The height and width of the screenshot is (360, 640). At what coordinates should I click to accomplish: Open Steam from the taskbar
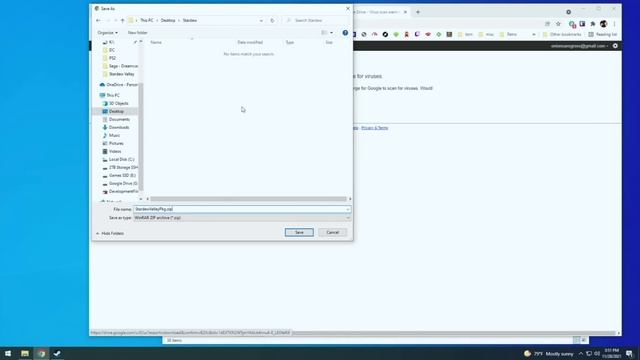[57, 353]
